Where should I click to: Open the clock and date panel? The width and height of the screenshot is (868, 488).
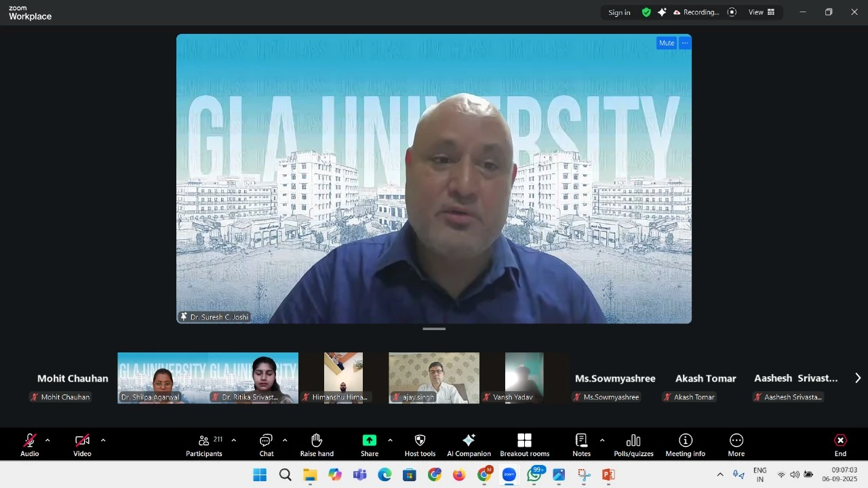click(840, 474)
